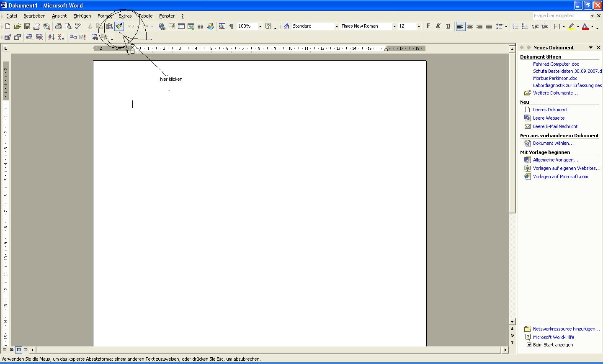Toggle the Document Map icon
Image resolution: width=603 pixels, height=364 pixels.
coord(222,26)
